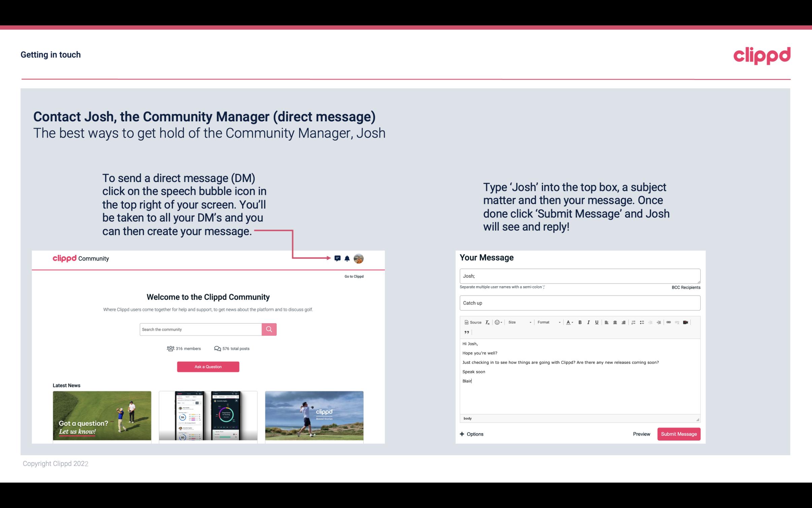Expand the Options section in message form

472,434
